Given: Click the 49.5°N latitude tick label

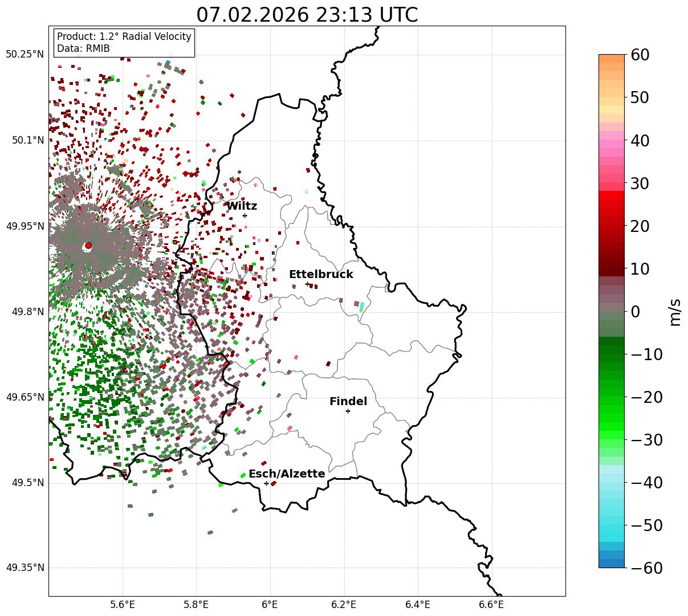Looking at the screenshot, I should point(27,483).
